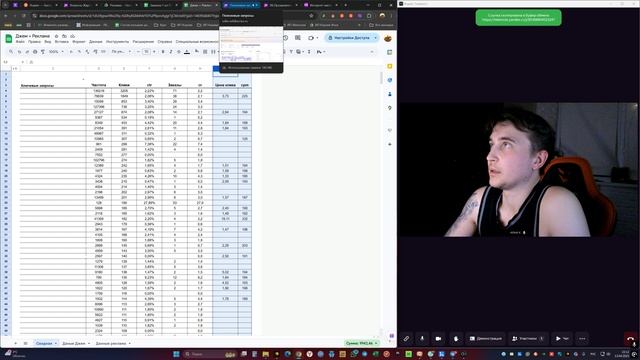Open the Вставка menu

[x=62, y=42]
